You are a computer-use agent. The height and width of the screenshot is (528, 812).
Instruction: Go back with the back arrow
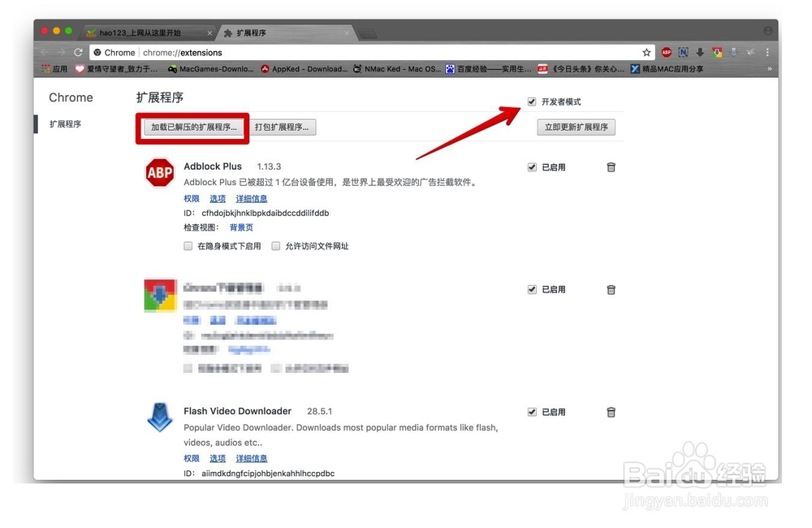click(x=45, y=52)
